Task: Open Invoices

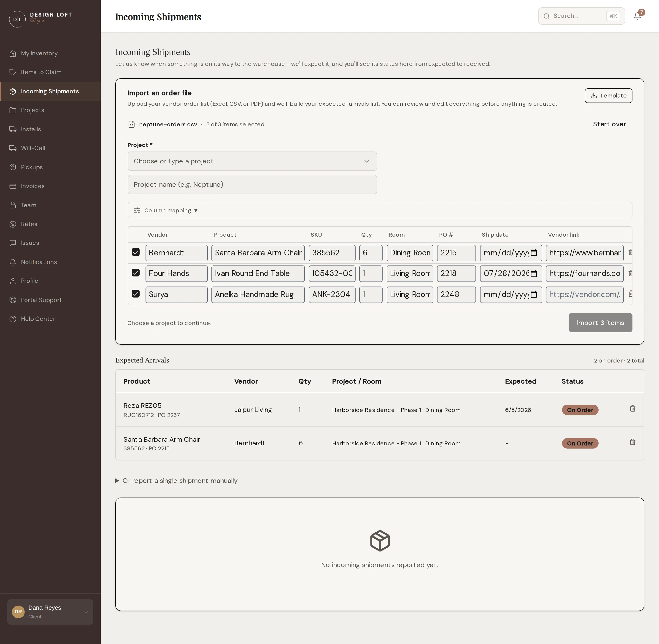Action: (50, 186)
